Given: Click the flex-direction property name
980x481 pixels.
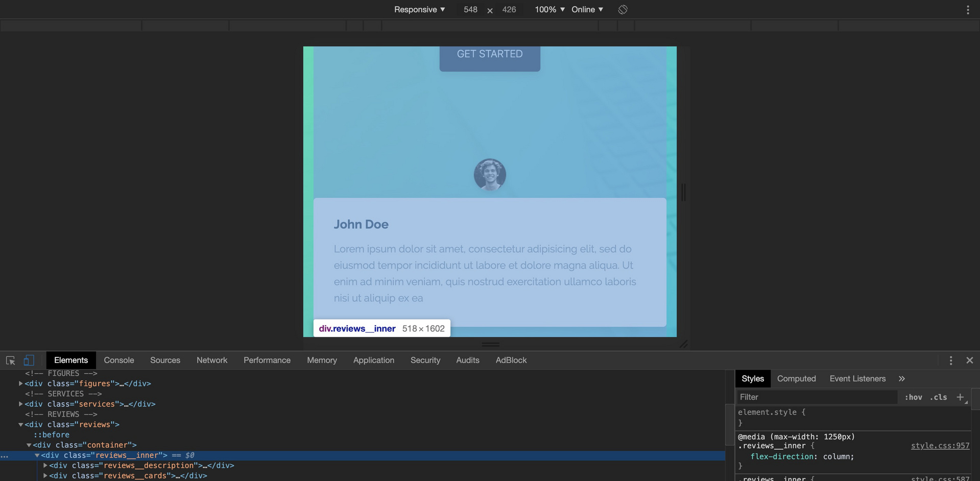Looking at the screenshot, I should [x=782, y=456].
